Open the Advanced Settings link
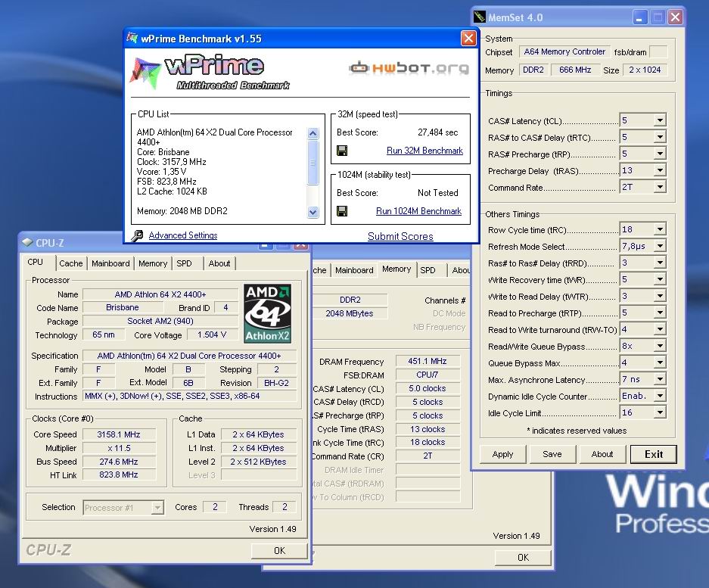 183,235
